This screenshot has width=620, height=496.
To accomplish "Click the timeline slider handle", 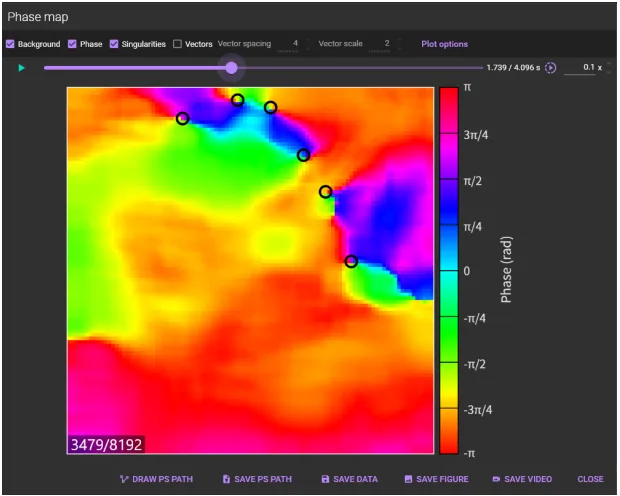I will pos(232,68).
